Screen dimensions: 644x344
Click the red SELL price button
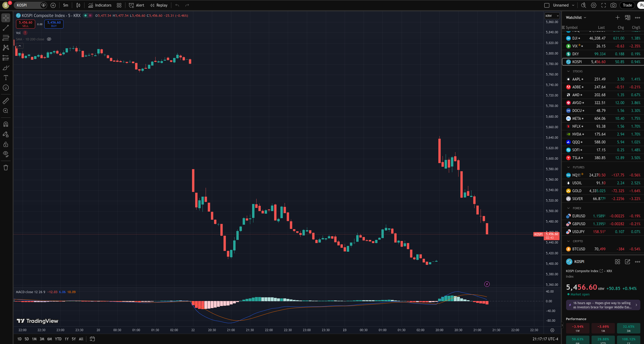25,24
